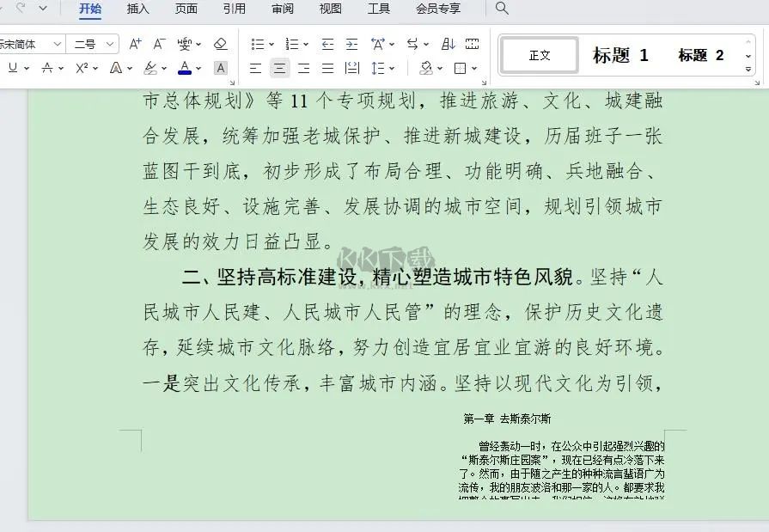The height and width of the screenshot is (532, 769).
Task: Apply the 标题 1 heading style
Action: tap(620, 55)
